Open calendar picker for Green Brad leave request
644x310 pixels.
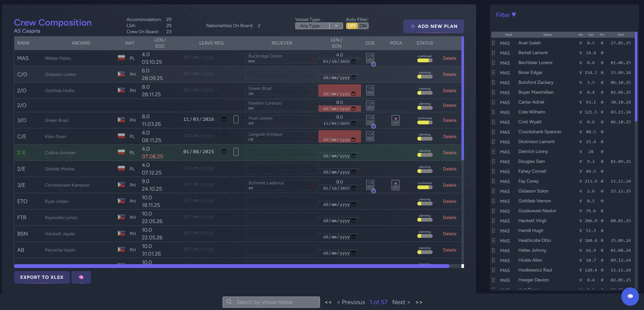[x=224, y=119]
